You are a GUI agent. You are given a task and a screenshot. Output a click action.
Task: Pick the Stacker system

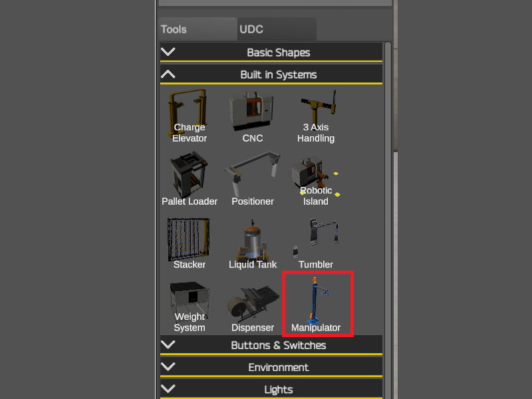point(190,242)
